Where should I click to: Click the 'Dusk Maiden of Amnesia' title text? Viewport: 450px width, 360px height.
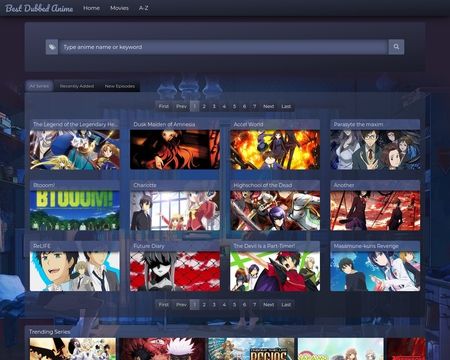tap(164, 124)
